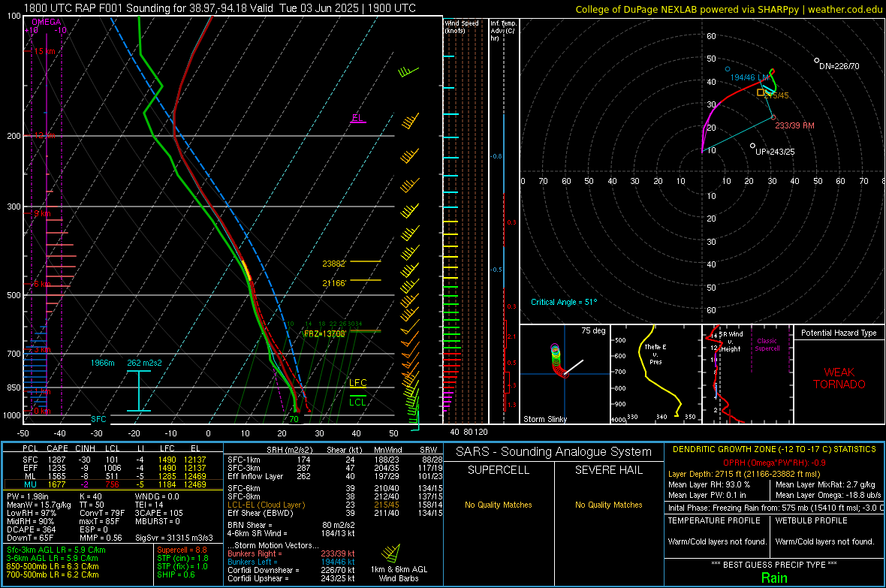Click the sounding title with valid time
This screenshot has width=886, height=588.
point(220,8)
